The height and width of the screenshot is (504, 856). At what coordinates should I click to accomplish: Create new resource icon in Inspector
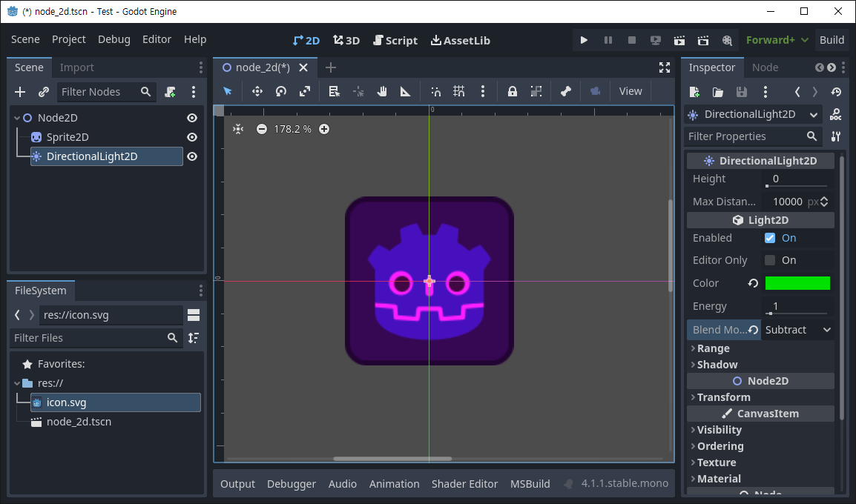coord(694,92)
